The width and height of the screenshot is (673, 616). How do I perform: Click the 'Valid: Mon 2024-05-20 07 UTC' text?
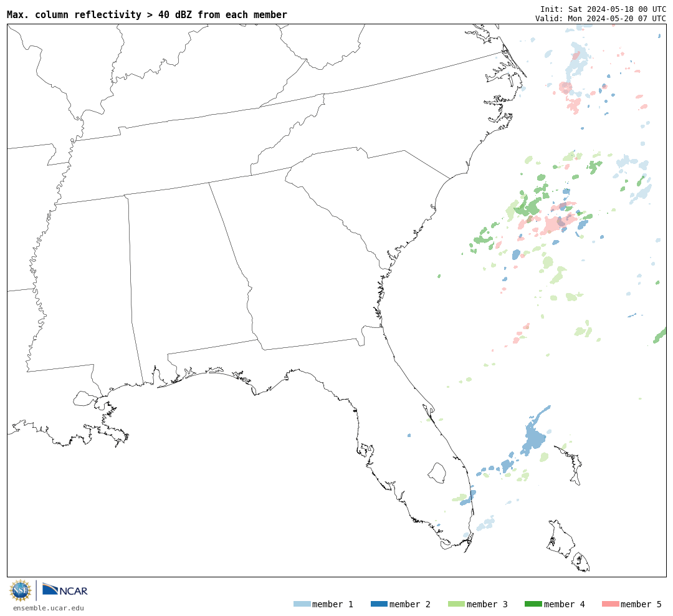601,19
